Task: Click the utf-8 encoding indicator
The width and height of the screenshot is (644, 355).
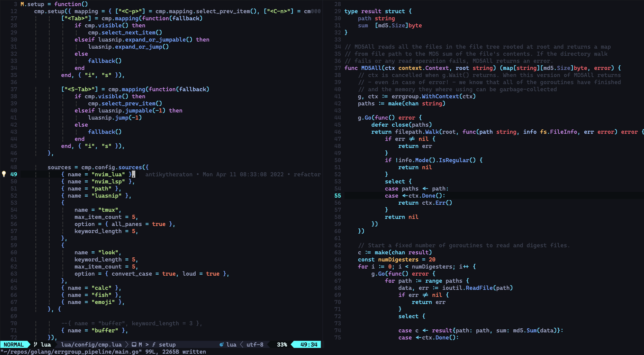Action: (x=255, y=345)
